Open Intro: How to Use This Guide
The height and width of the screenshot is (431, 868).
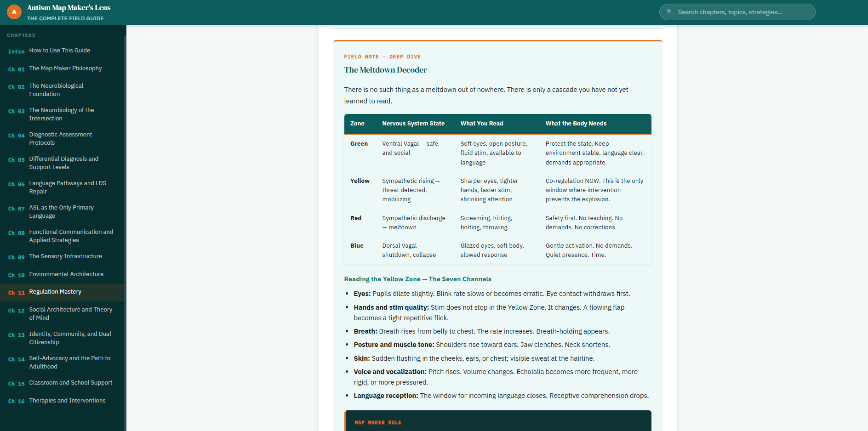(x=62, y=51)
